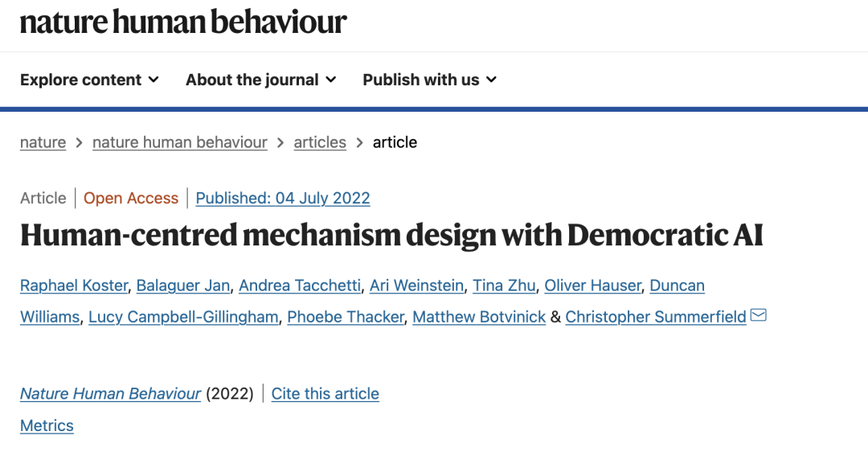Image resolution: width=868 pixels, height=456 pixels.
Task: Open the nature human behaviour breadcrumb
Action: pyautogui.click(x=180, y=142)
